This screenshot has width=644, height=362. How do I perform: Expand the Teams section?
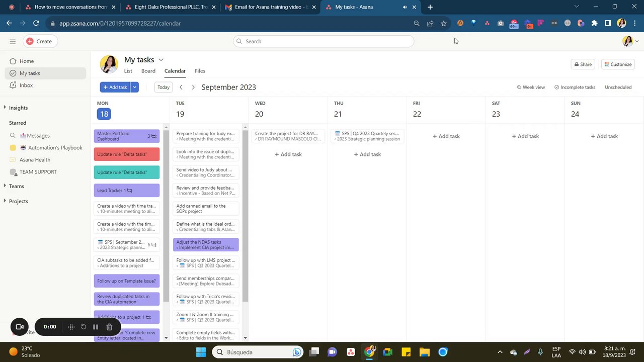pos(16,186)
